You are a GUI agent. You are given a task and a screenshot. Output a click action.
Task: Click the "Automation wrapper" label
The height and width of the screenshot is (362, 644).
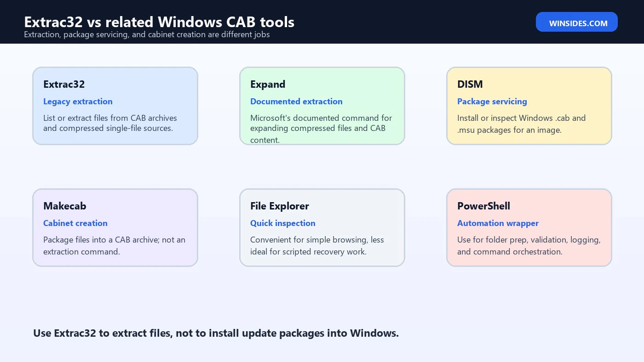[498, 223]
